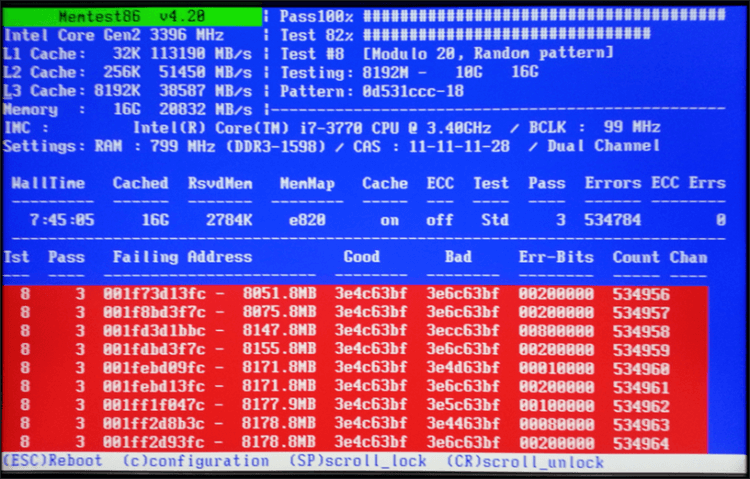Viewport: 750px width, 479px height.
Task: Click Test #8 Modulo 20 Random pattern text
Action: pos(447,53)
